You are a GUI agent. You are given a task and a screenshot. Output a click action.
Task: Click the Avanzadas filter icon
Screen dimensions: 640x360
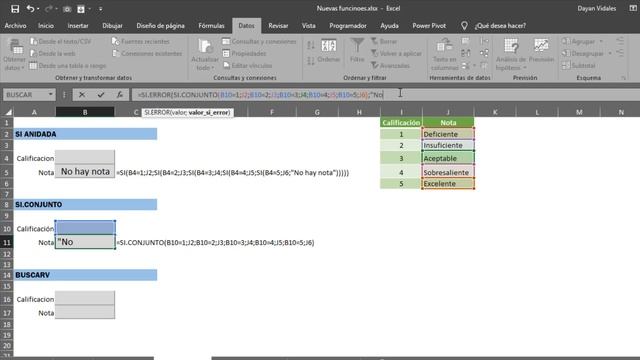pos(374,65)
